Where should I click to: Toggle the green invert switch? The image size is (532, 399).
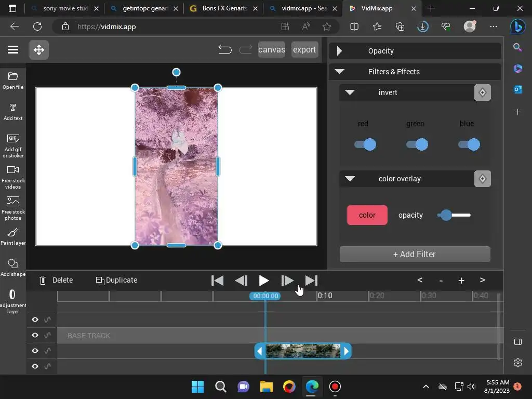417,144
